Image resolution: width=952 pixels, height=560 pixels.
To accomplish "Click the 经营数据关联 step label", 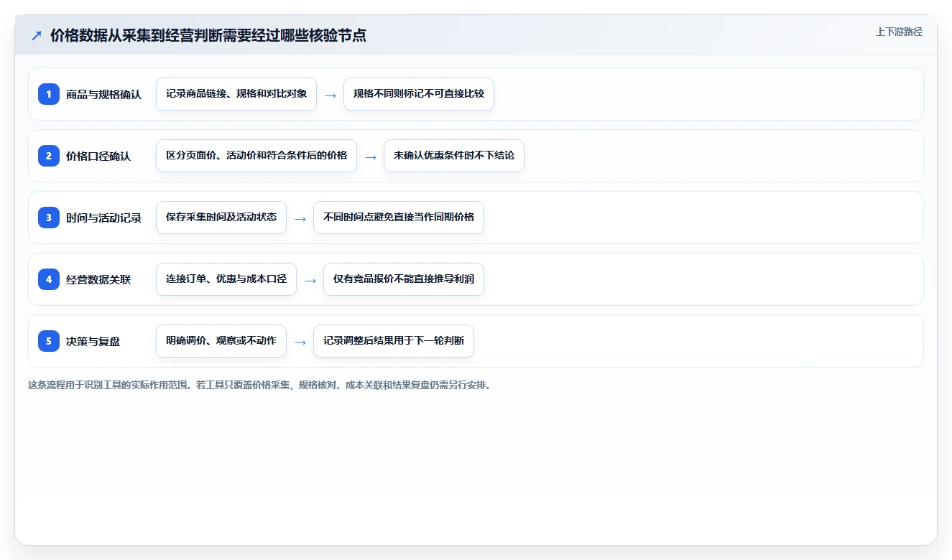I will (x=98, y=279).
